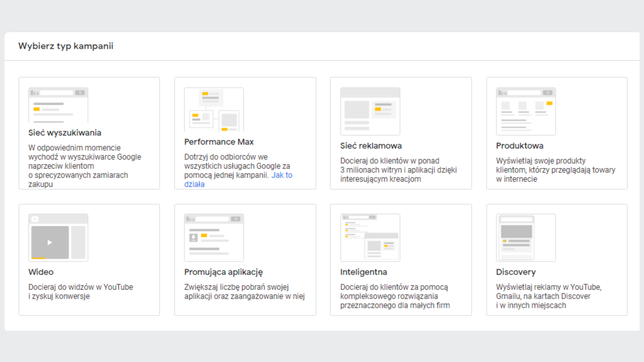Select the 'Promująca aplikację' campaign title

[x=223, y=272]
